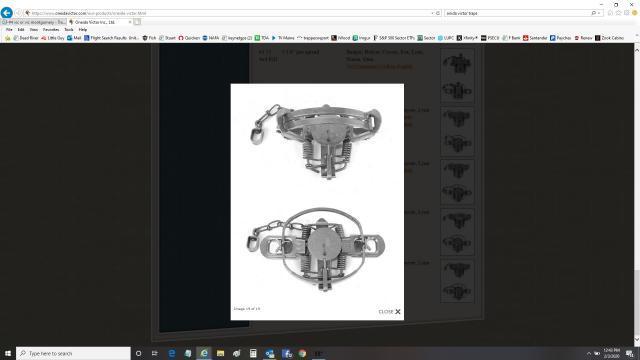Open the Quicken favorites bar bookmark
Screen dimensions: 640x360
[x=189, y=38]
